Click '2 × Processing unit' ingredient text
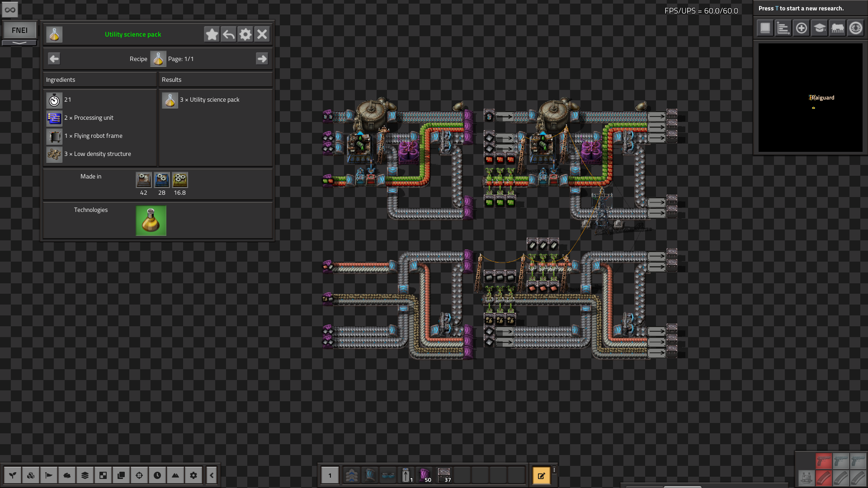The width and height of the screenshot is (868, 488). click(89, 117)
